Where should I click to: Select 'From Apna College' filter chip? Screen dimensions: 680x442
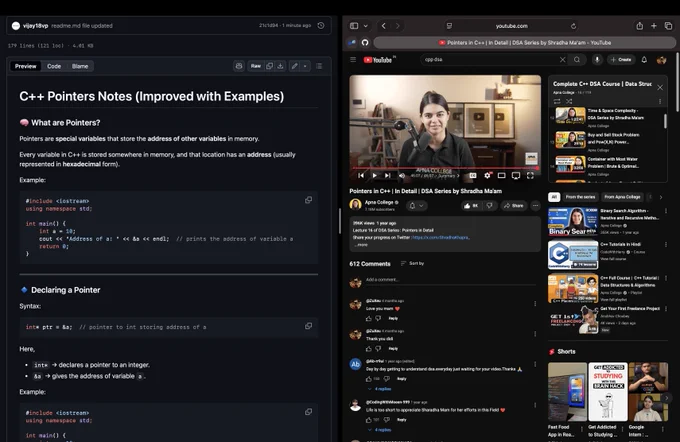point(622,197)
